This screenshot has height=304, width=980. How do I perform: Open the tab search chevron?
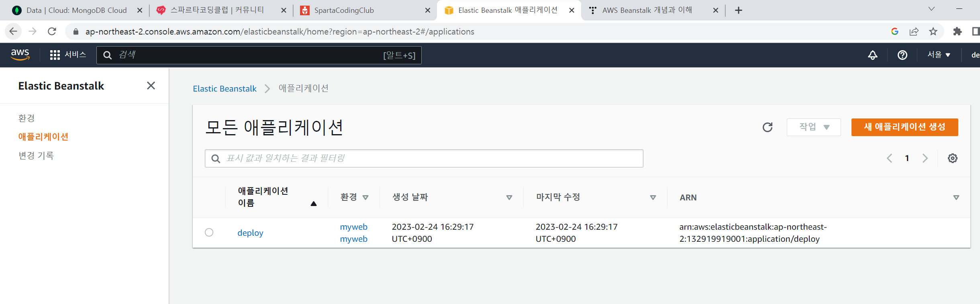pyautogui.click(x=931, y=9)
